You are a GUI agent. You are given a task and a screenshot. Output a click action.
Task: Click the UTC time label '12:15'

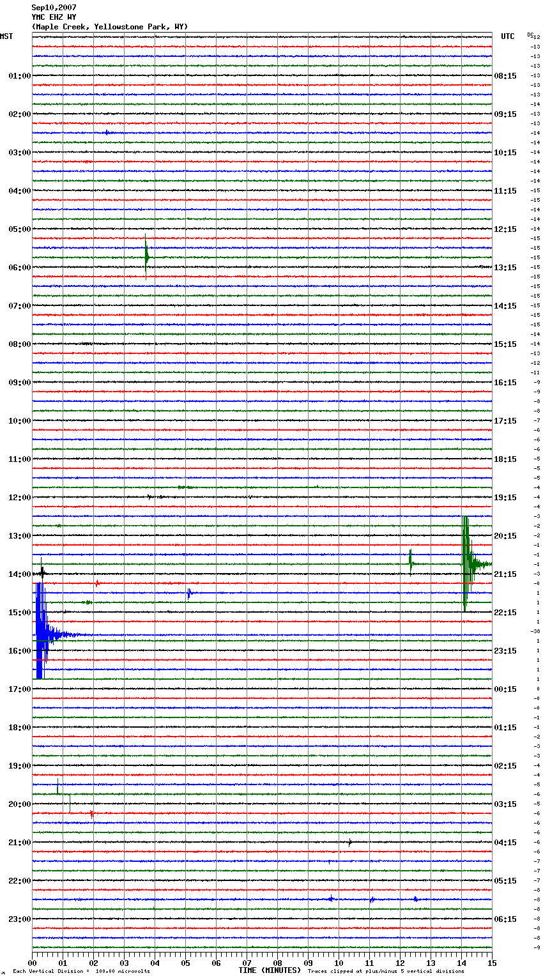click(x=505, y=229)
